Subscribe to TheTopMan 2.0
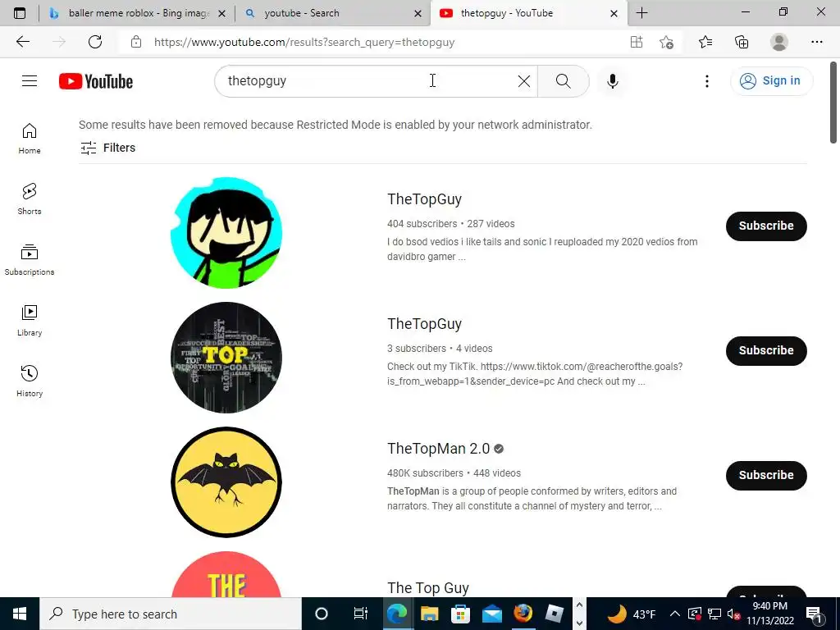Image resolution: width=840 pixels, height=630 pixels. tap(766, 476)
